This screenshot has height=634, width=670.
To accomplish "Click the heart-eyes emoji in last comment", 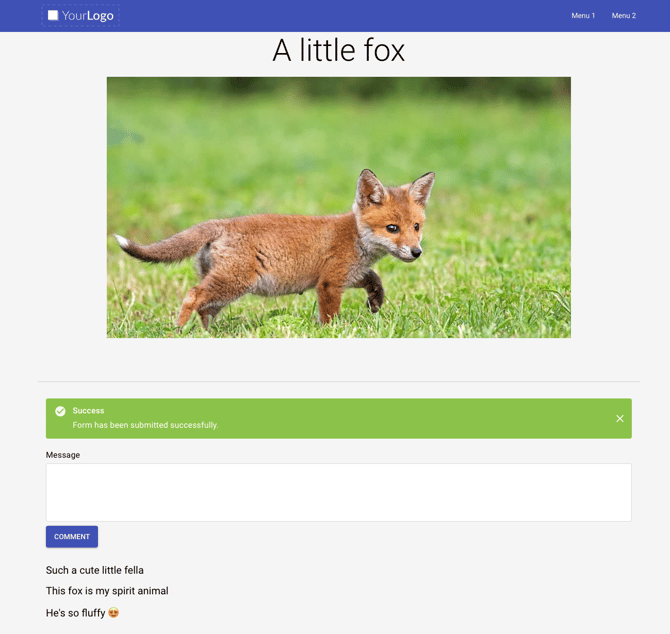I will (113, 613).
